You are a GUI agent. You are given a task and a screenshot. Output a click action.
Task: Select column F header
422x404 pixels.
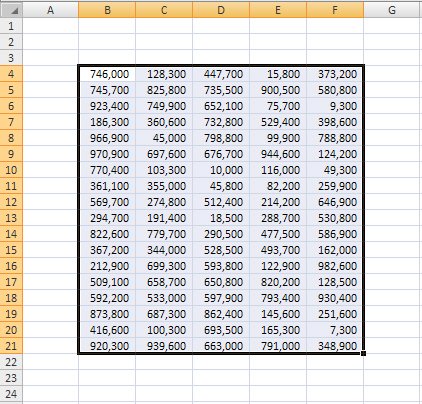click(x=335, y=10)
